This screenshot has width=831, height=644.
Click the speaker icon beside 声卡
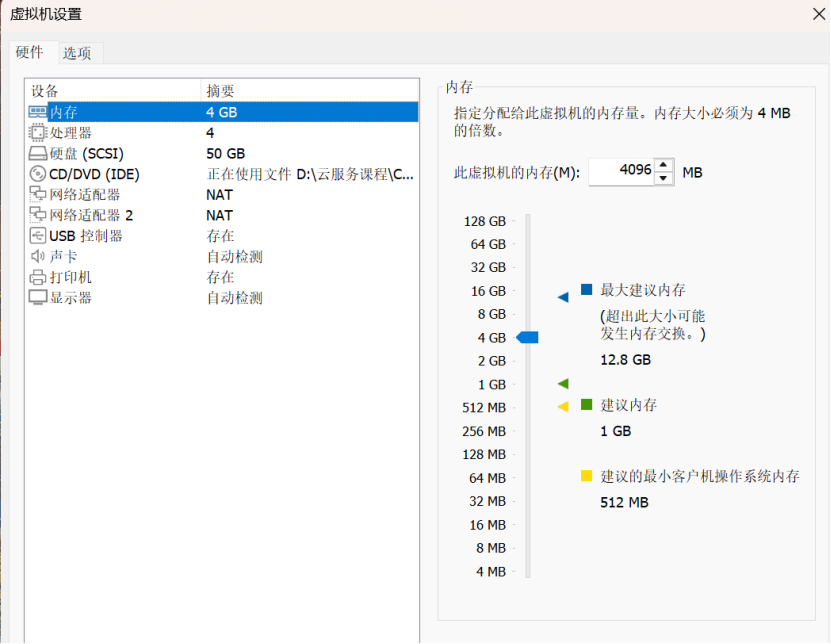tap(38, 257)
